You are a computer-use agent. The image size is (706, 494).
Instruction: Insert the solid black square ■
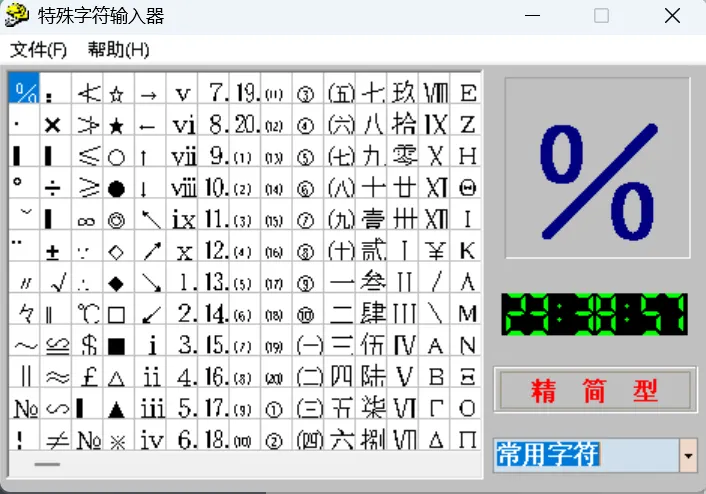[x=119, y=340]
